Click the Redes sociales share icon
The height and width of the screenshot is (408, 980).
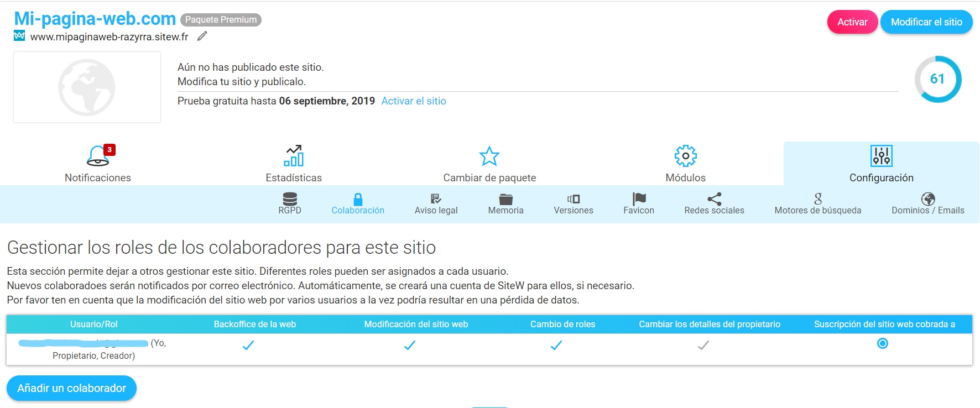715,199
